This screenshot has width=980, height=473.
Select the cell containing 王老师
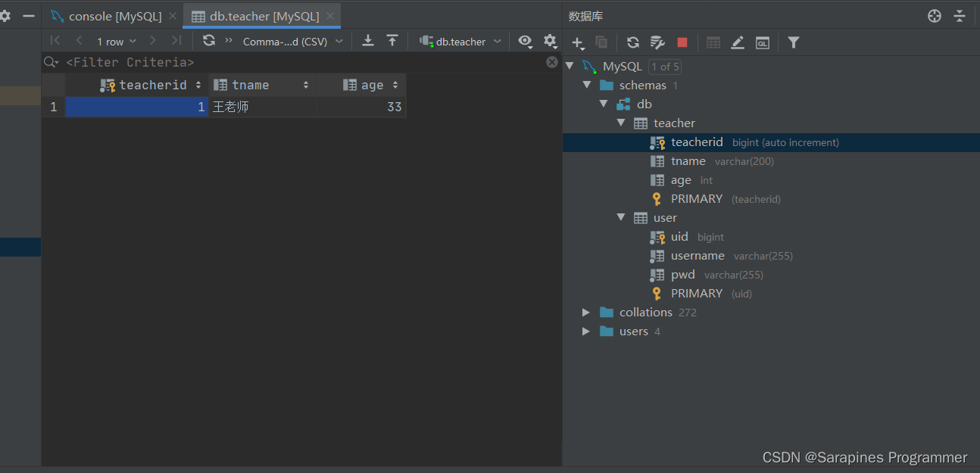262,107
